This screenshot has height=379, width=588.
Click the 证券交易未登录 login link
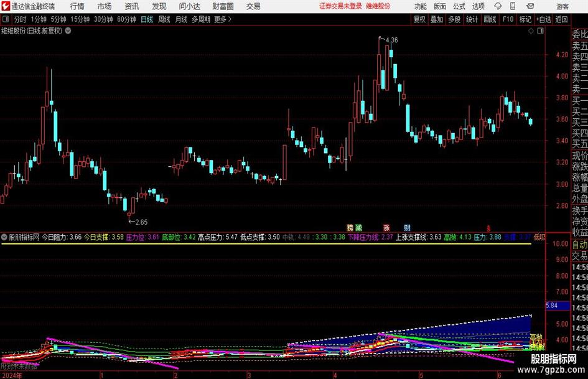click(340, 6)
